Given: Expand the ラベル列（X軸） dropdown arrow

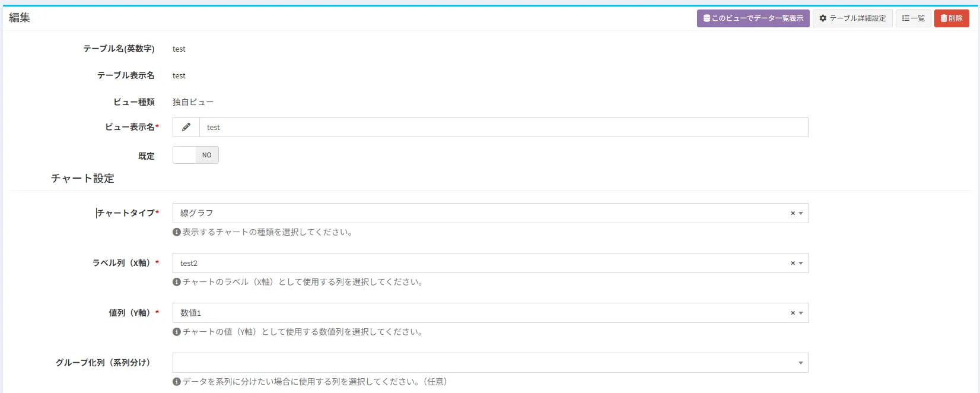Looking at the screenshot, I should 801,263.
